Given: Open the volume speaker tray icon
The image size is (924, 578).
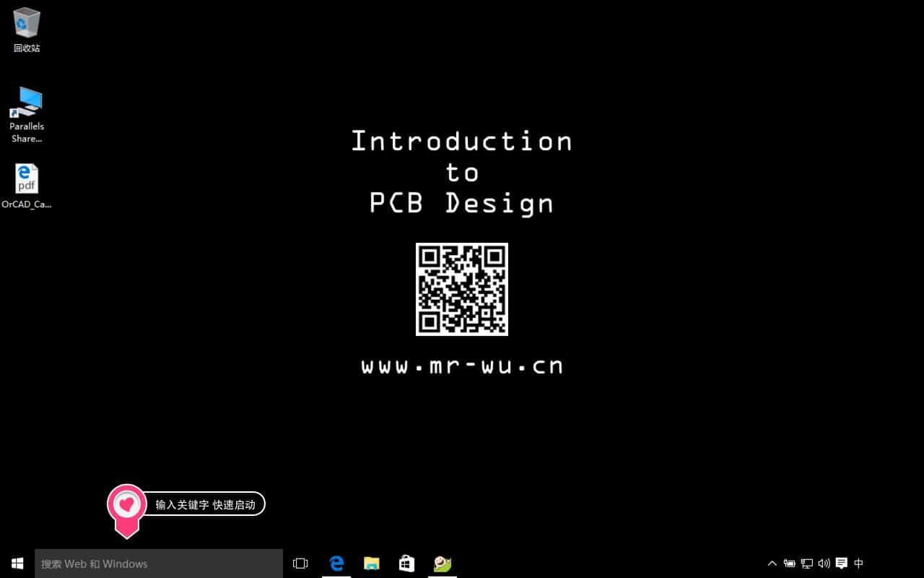Looking at the screenshot, I should [x=824, y=564].
